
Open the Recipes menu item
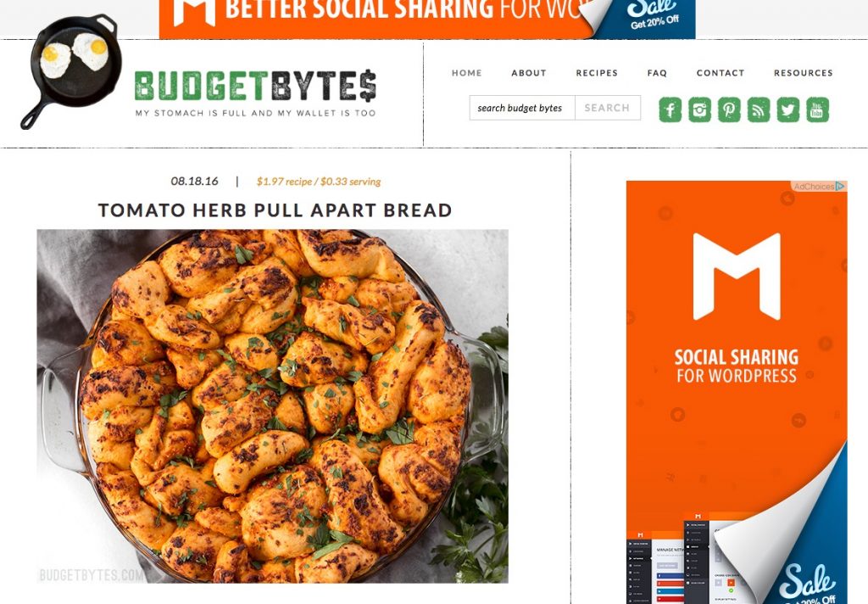[x=597, y=73]
